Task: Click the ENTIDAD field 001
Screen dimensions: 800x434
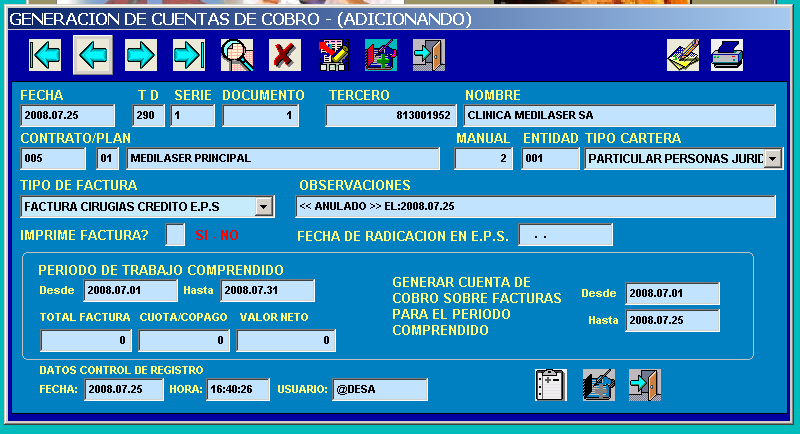Action: point(551,158)
